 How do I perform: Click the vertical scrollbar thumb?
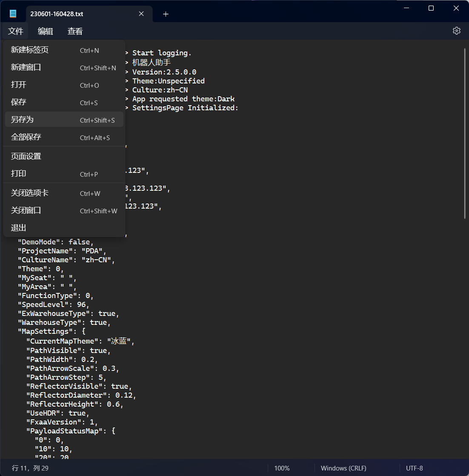(464, 133)
